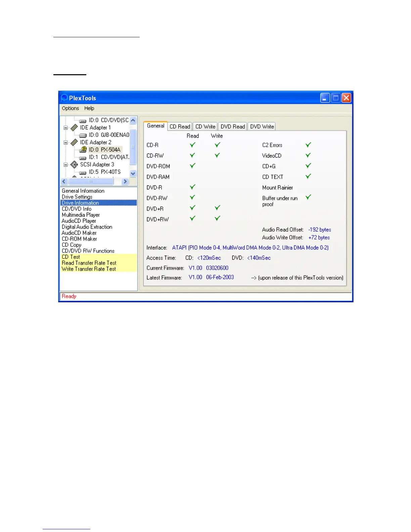Click the disc drive icon beside PX-504A
411x532 pixels.
[83, 150]
